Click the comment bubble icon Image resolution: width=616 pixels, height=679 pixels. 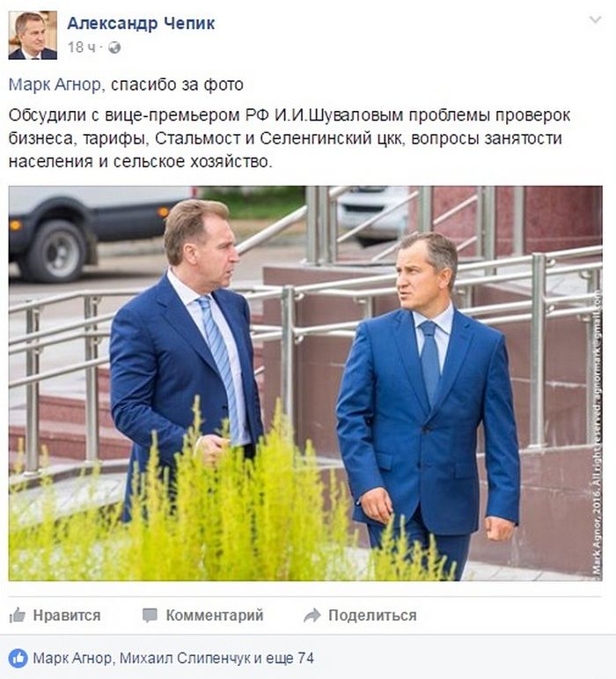point(150,616)
